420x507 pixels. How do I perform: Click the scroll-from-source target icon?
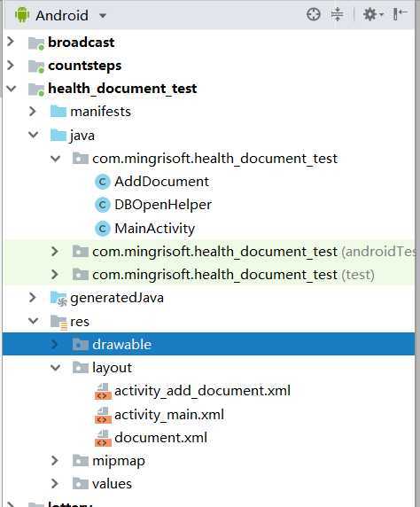(314, 14)
